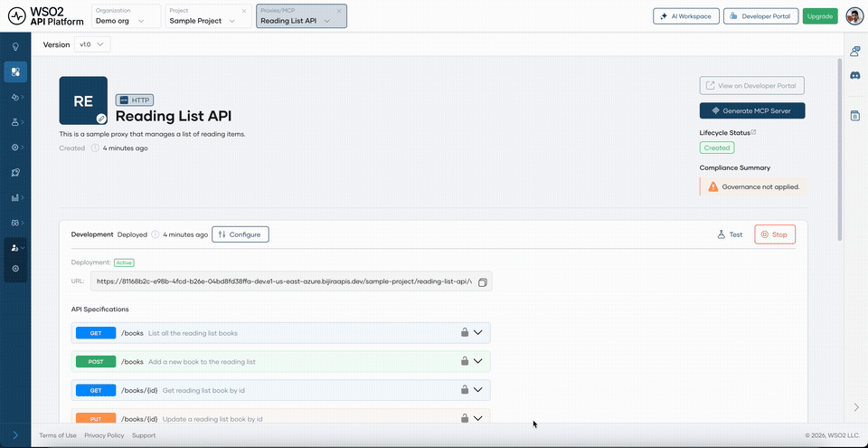Viewport: 868px width, 448px height.
Task: Click the calendar icon in right panel
Action: coord(854,115)
